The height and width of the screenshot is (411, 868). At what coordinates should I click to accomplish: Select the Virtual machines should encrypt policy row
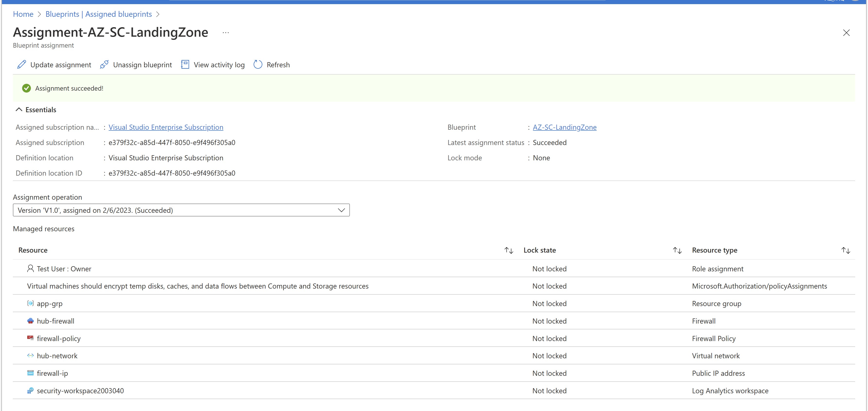pos(434,286)
